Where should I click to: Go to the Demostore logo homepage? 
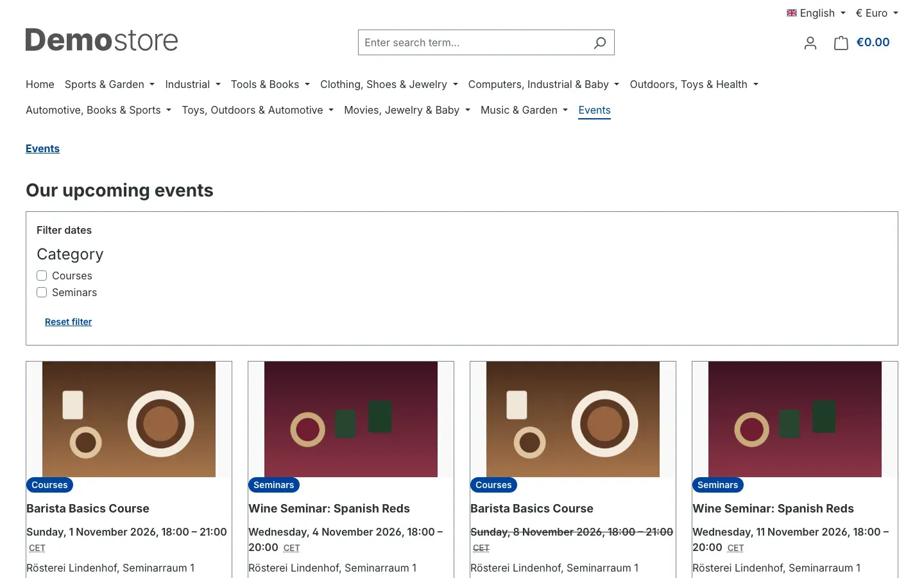click(x=101, y=40)
